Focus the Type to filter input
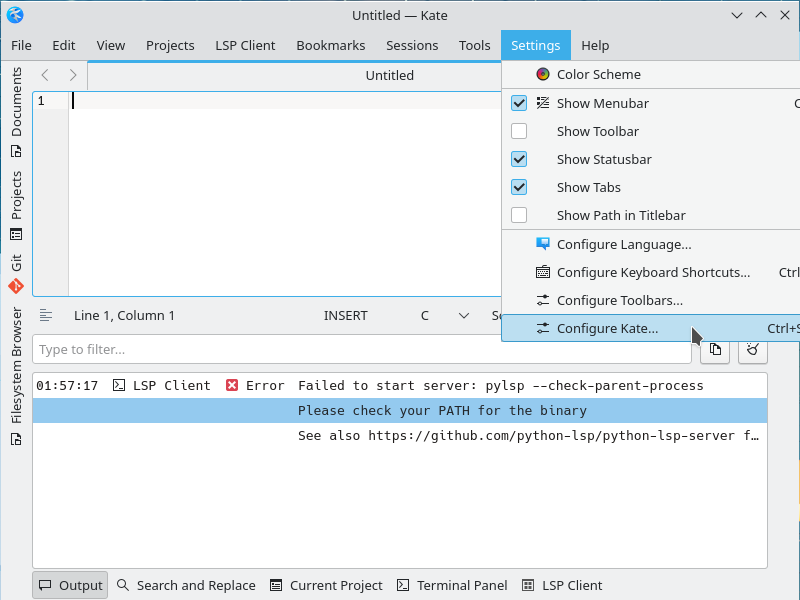 [x=362, y=349]
